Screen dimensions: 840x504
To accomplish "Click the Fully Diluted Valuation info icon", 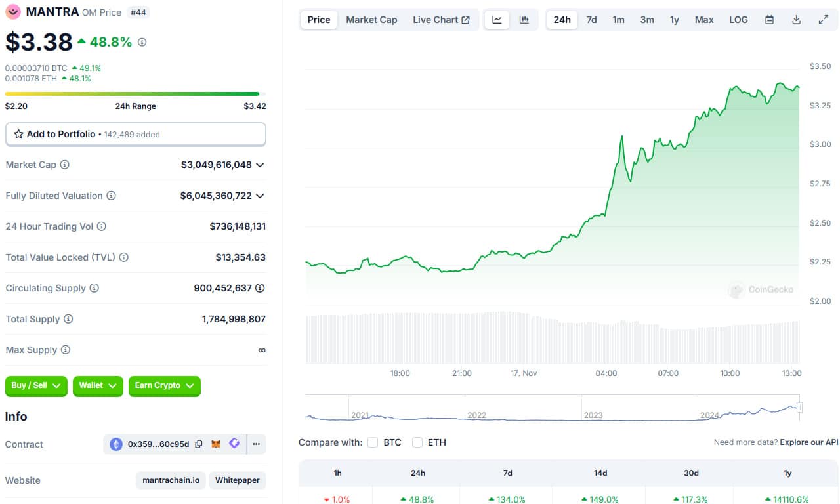I will (112, 196).
